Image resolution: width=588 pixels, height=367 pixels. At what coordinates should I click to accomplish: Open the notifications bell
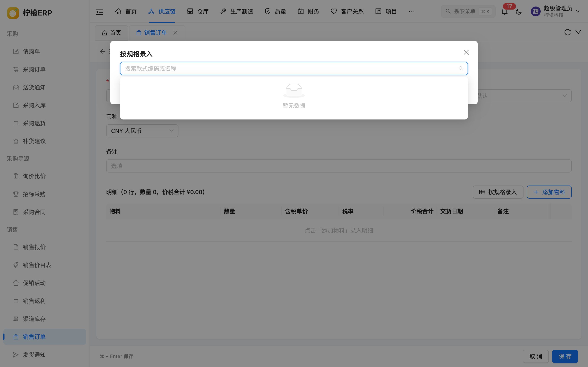tap(505, 11)
